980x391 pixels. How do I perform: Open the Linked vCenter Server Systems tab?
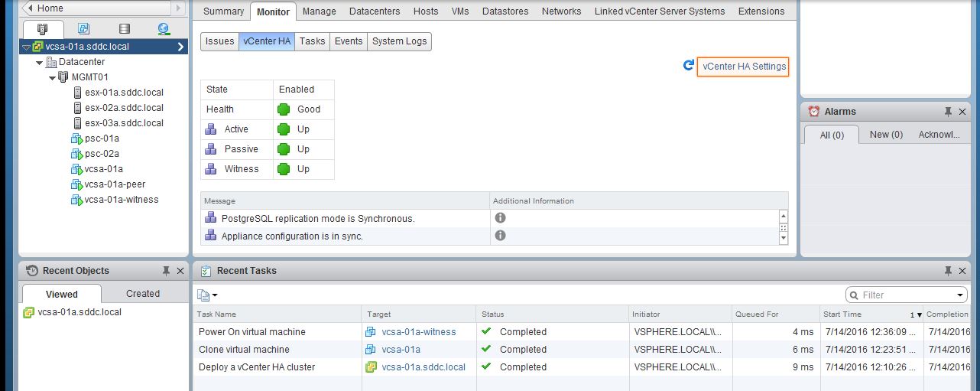click(x=659, y=11)
